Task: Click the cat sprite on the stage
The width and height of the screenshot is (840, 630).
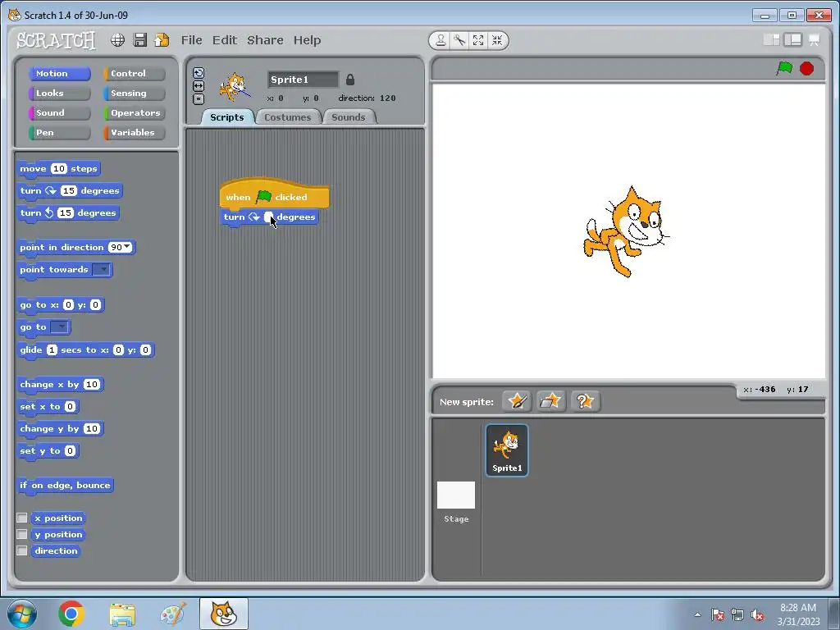Action: [626, 231]
